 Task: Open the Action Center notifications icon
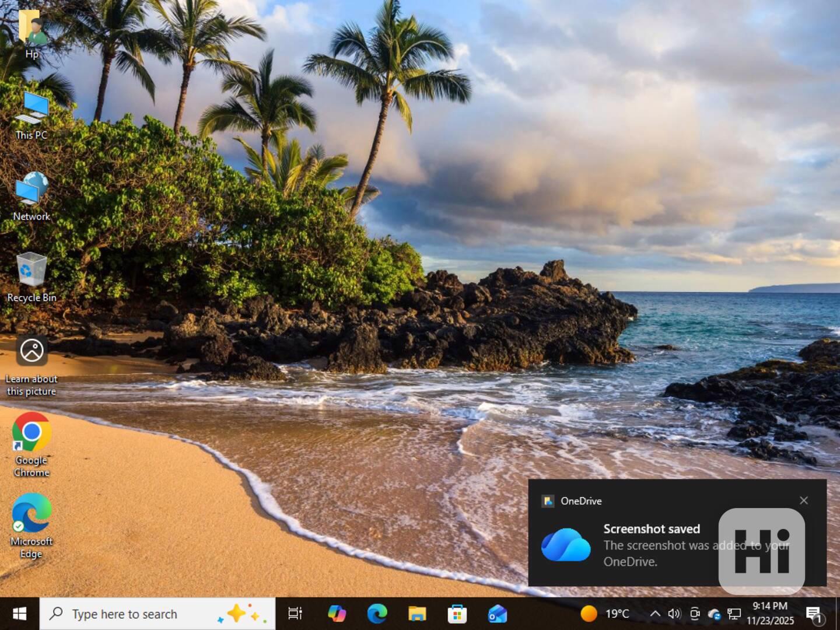(814, 614)
